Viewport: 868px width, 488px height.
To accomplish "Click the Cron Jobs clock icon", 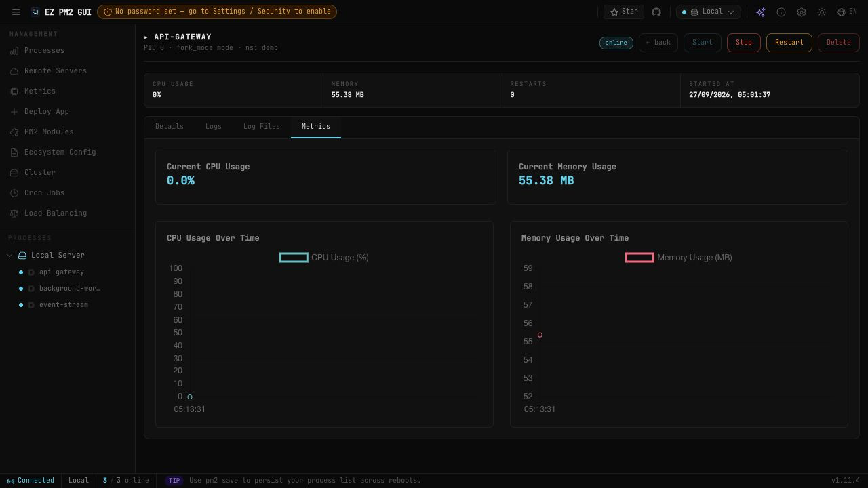I will point(14,193).
